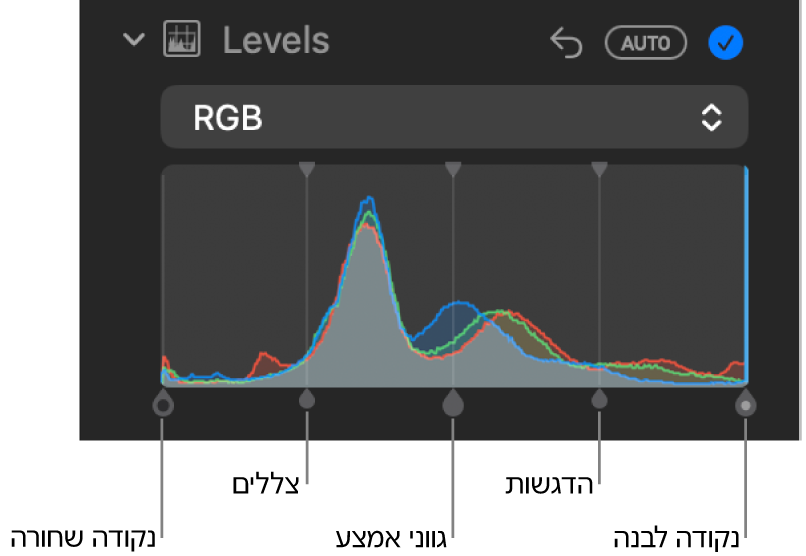Click the Levels histogram icon
Image resolution: width=806 pixels, height=556 pixels.
(x=182, y=39)
